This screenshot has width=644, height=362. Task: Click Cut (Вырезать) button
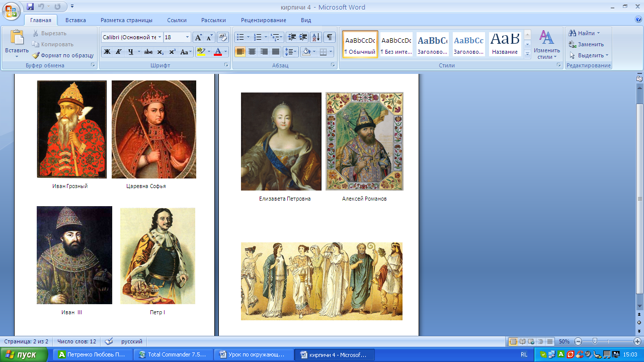click(49, 33)
